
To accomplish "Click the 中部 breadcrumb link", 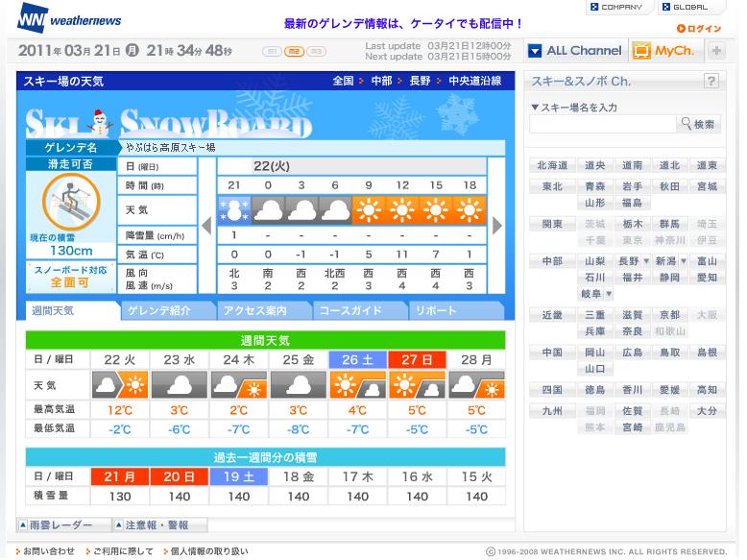I will (381, 81).
